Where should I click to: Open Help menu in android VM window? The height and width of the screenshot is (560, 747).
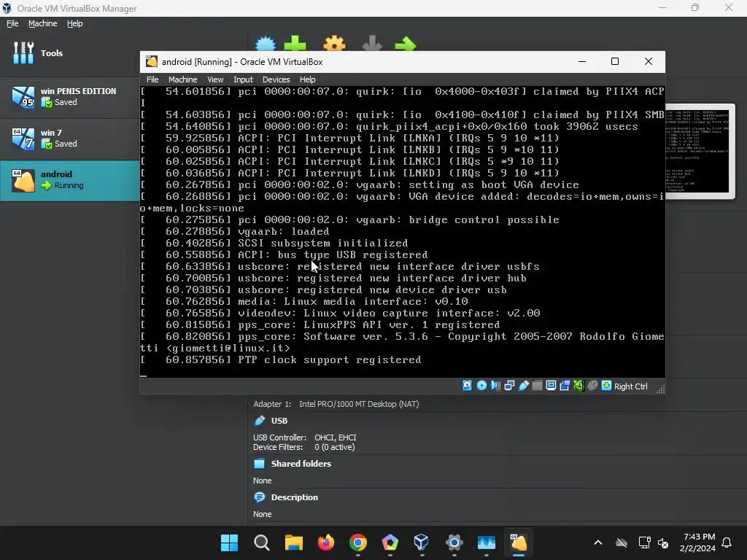(x=307, y=79)
